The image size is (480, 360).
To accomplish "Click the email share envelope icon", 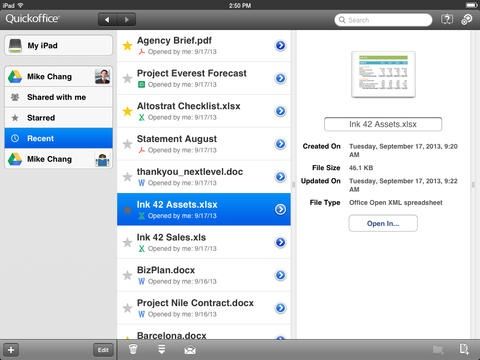I will (190, 350).
